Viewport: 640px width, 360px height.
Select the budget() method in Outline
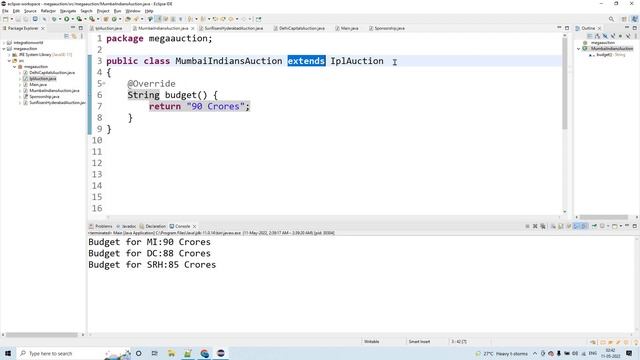click(607, 55)
